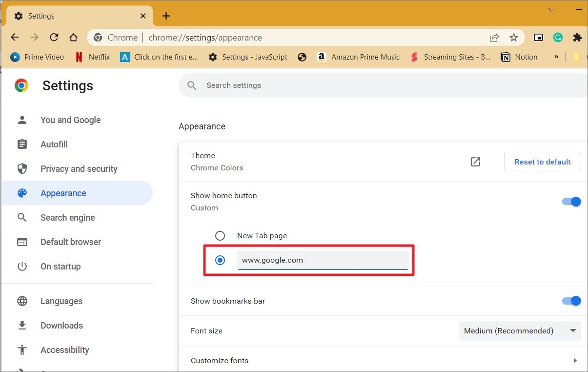Click the Reset to default button
588x372 pixels.
542,162
